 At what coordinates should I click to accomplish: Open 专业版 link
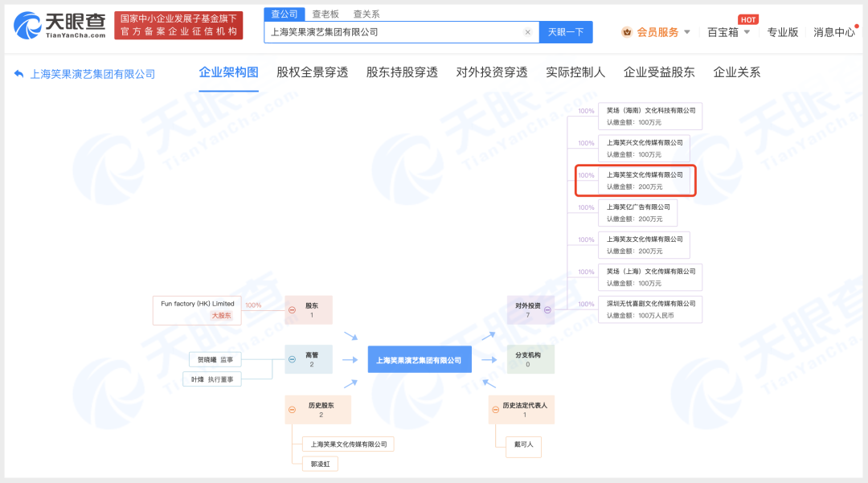click(782, 32)
